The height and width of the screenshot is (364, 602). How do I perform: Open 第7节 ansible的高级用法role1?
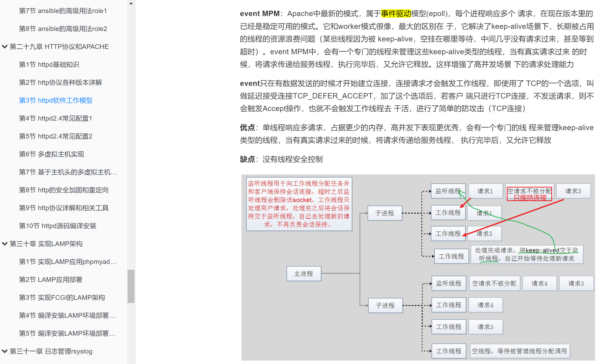(63, 10)
